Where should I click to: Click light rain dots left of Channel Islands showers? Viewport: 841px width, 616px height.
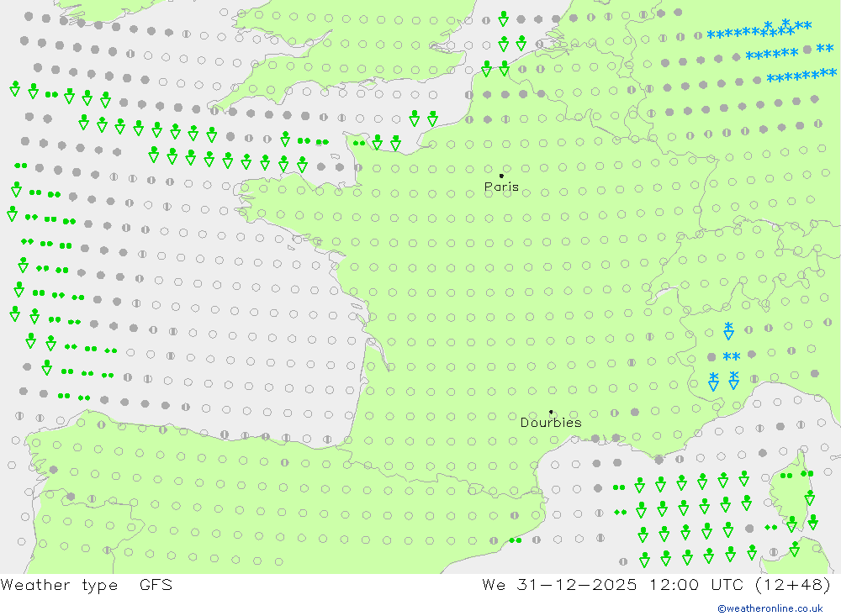coord(359,143)
